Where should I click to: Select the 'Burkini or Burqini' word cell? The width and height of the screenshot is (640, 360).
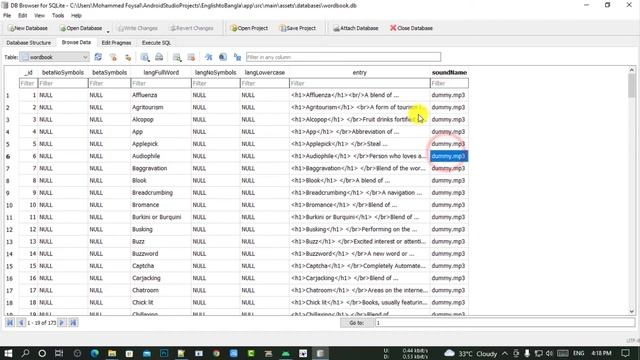(161, 217)
